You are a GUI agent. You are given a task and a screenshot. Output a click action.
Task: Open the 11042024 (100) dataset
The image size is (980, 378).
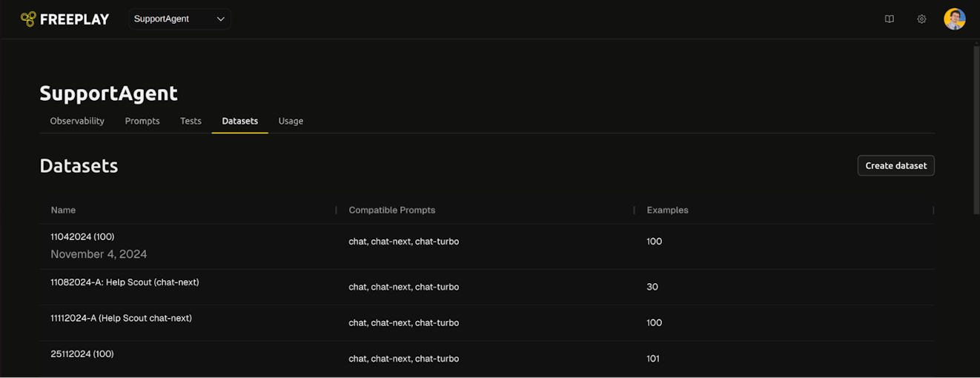(x=82, y=237)
